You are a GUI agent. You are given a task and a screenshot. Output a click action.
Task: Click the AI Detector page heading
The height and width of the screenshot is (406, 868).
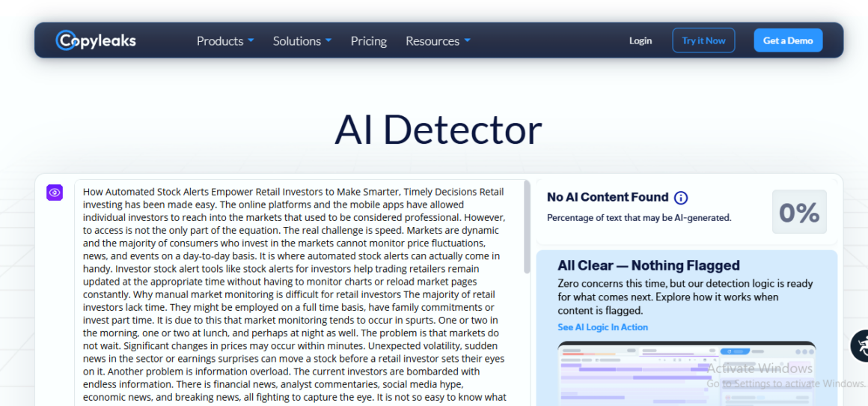point(438,130)
